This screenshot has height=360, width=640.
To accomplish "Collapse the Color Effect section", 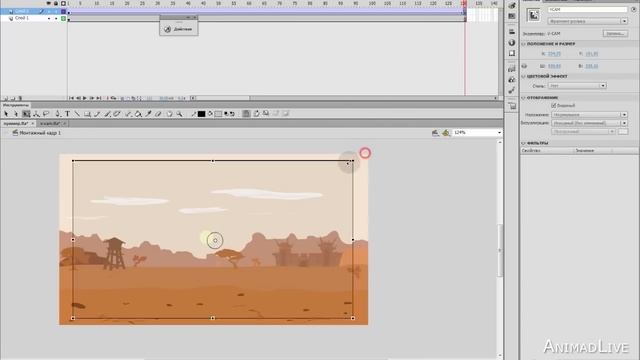I will [x=524, y=76].
